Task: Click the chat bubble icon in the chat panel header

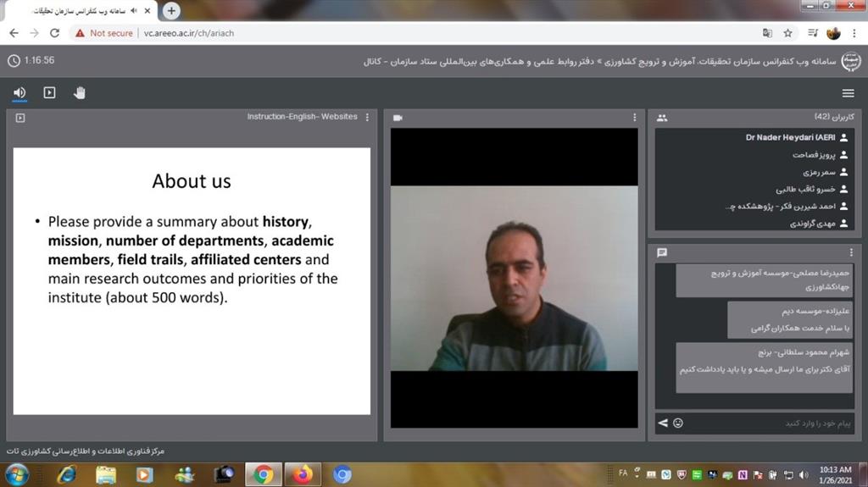Action: pyautogui.click(x=662, y=252)
